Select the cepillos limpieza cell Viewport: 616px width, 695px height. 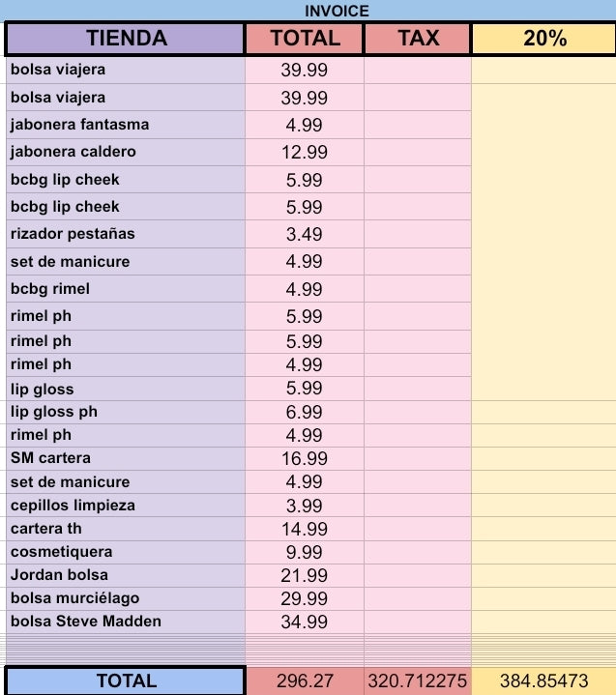pos(126,506)
